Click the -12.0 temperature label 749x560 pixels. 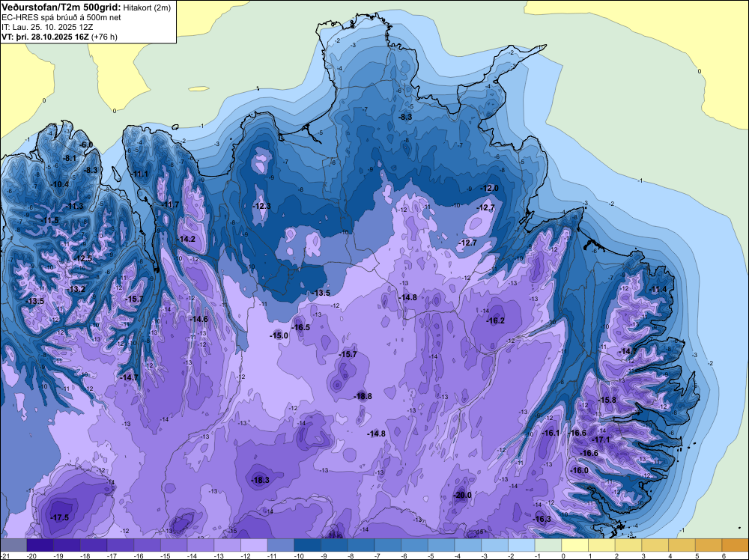489,189
